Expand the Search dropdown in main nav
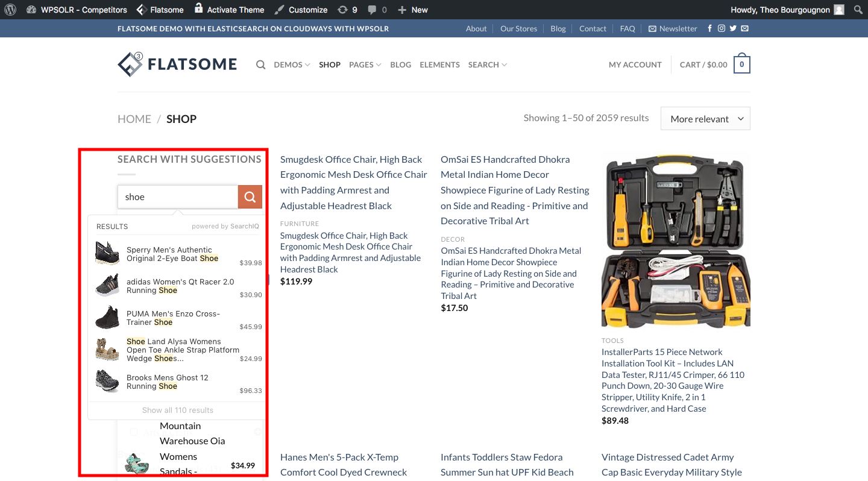The width and height of the screenshot is (868, 481). (488, 64)
